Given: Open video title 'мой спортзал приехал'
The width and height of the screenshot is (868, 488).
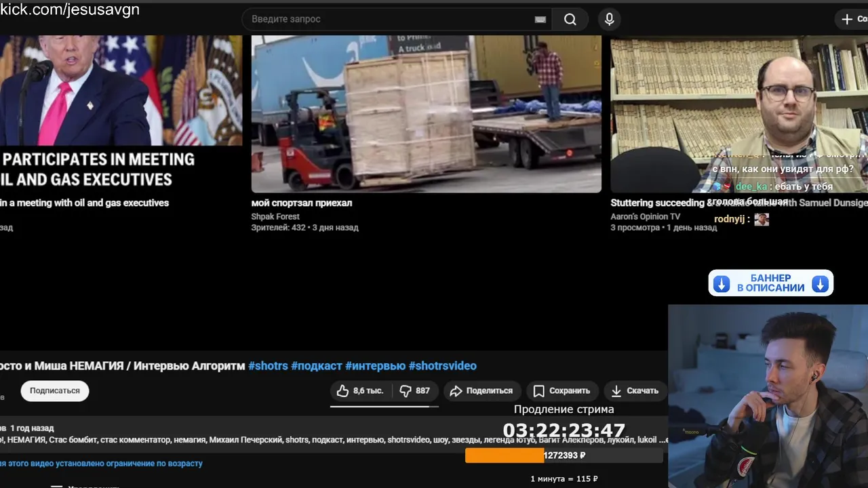Looking at the screenshot, I should coord(302,203).
